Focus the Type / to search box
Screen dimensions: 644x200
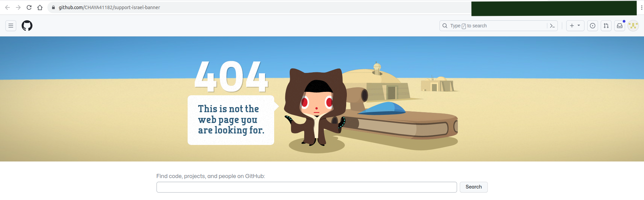(494, 26)
